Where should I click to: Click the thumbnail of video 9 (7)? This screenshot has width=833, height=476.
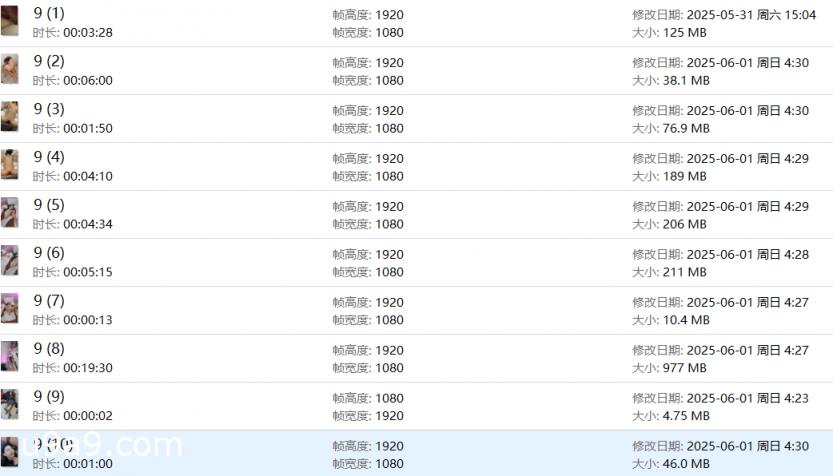pos(10,308)
